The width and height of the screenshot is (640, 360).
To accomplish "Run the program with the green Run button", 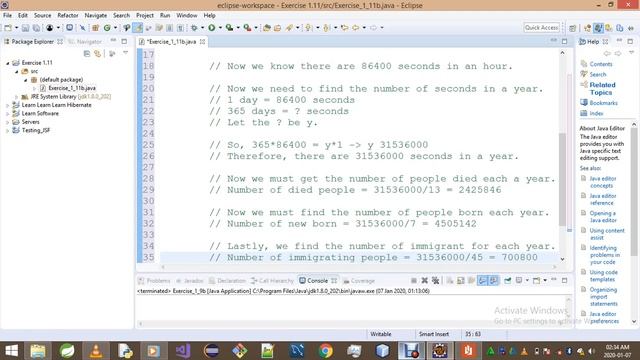I will pyautogui.click(x=211, y=28).
